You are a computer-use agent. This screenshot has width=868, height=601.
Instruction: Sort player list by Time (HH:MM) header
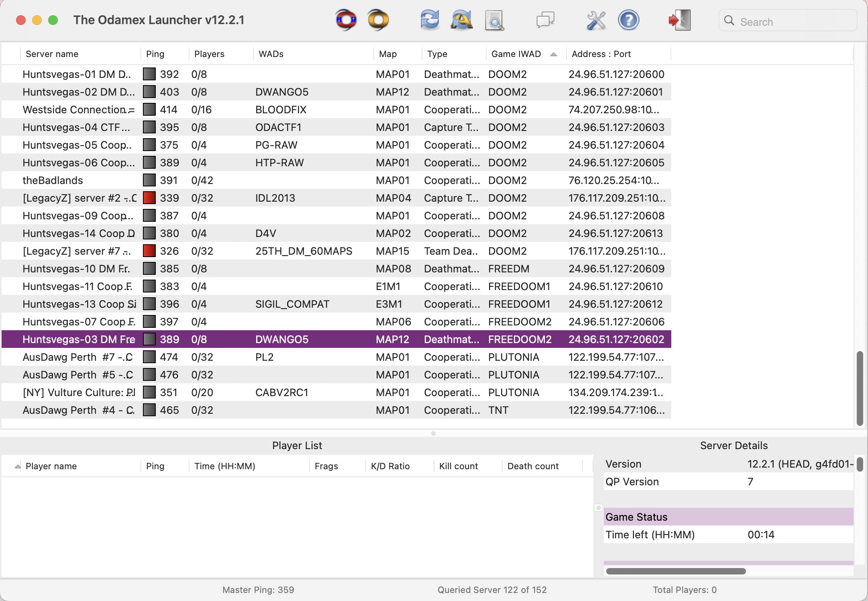[249, 466]
